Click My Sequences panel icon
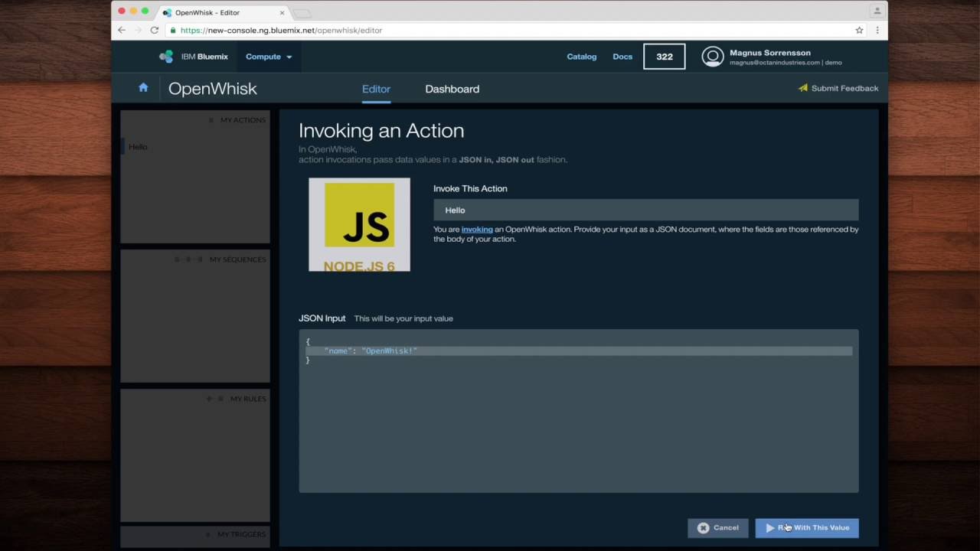980x551 pixels. [189, 259]
